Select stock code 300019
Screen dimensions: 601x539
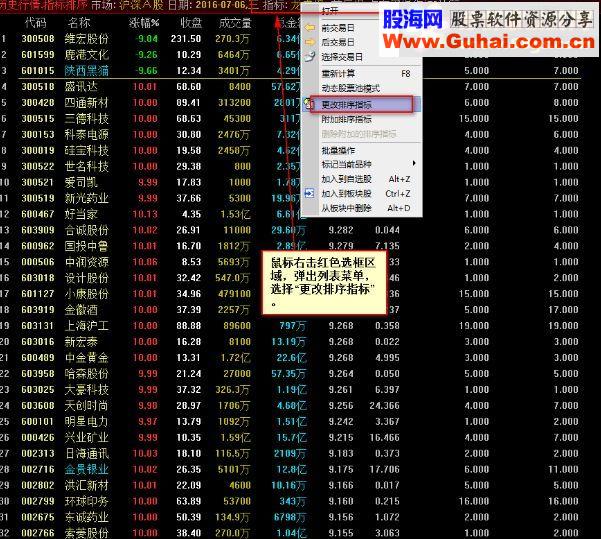click(x=38, y=151)
